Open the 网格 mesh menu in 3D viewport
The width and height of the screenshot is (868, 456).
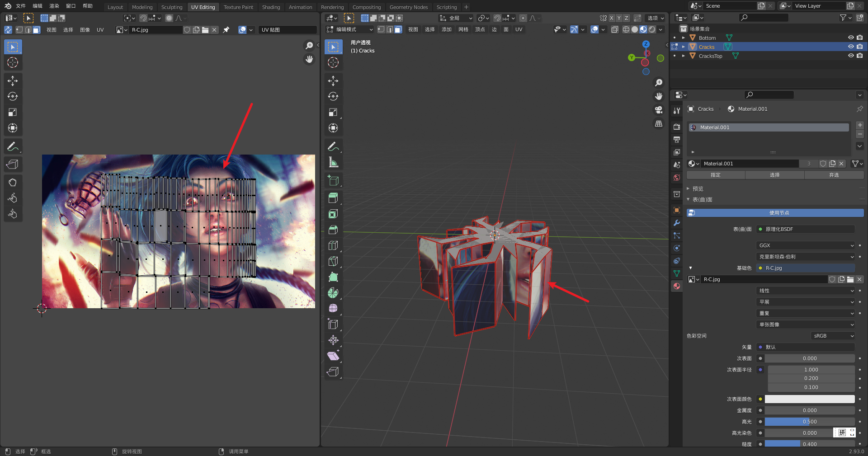463,29
